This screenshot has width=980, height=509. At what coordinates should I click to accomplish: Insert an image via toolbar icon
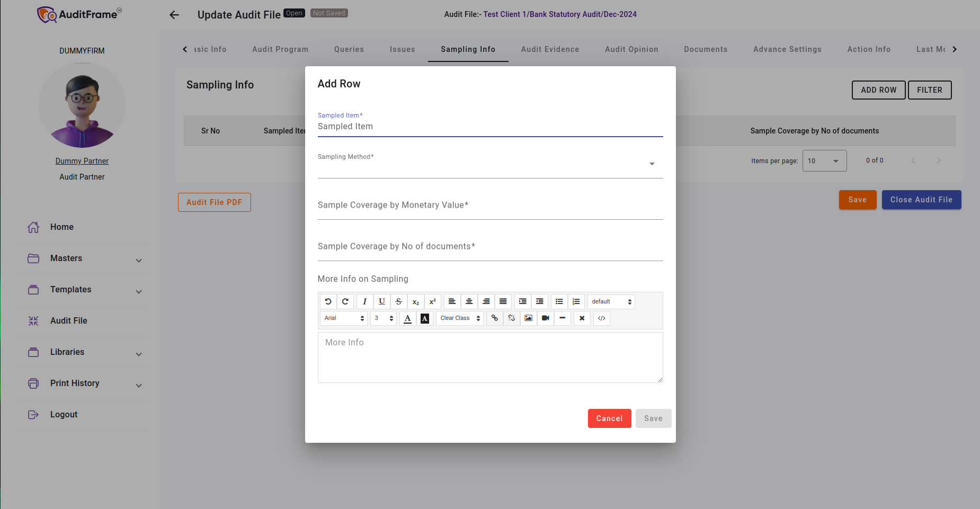tap(528, 318)
